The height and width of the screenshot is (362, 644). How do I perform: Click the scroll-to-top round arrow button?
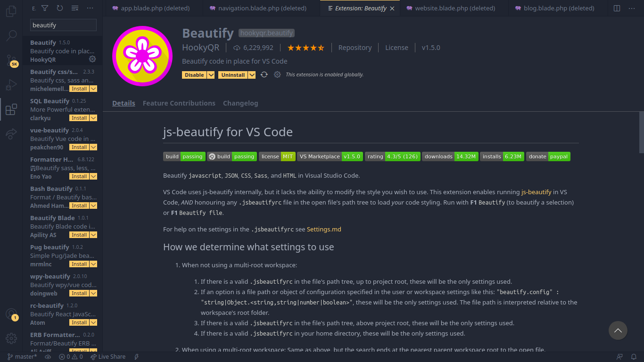click(x=618, y=330)
